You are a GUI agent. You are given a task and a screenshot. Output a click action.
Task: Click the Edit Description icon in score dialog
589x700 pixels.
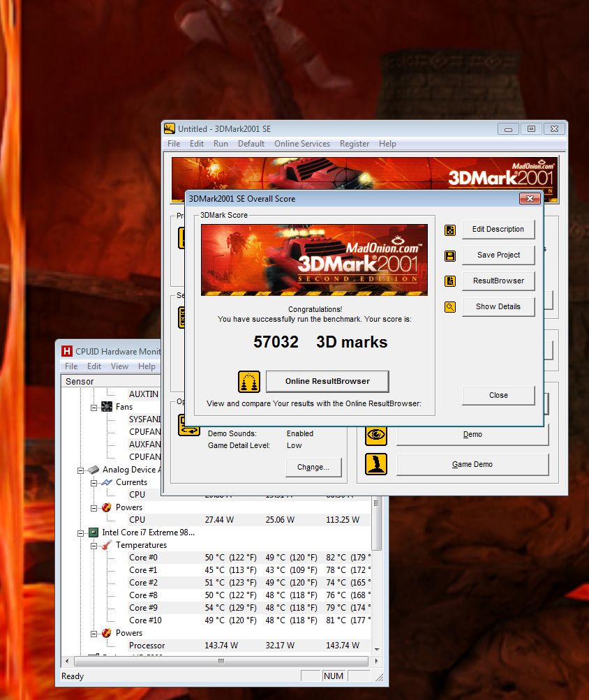coord(450,230)
